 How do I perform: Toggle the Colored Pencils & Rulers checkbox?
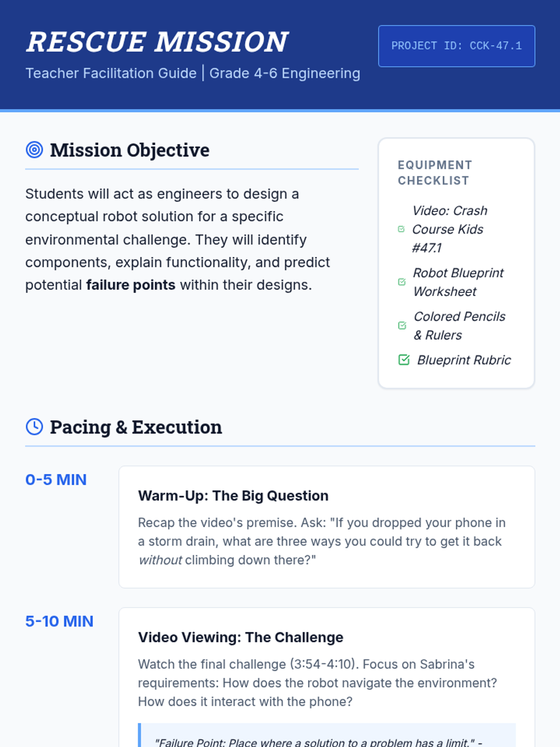[x=402, y=325]
